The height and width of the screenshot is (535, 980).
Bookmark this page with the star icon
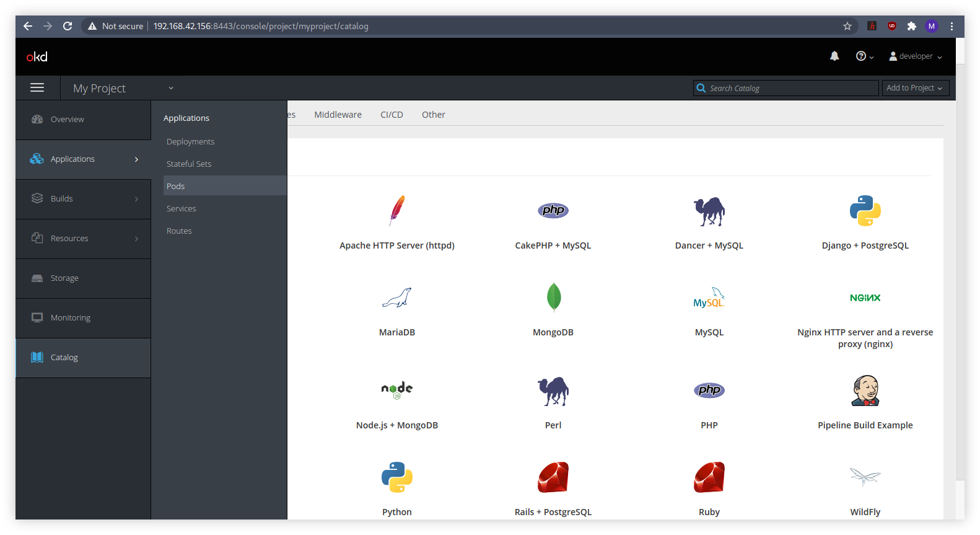(x=847, y=26)
